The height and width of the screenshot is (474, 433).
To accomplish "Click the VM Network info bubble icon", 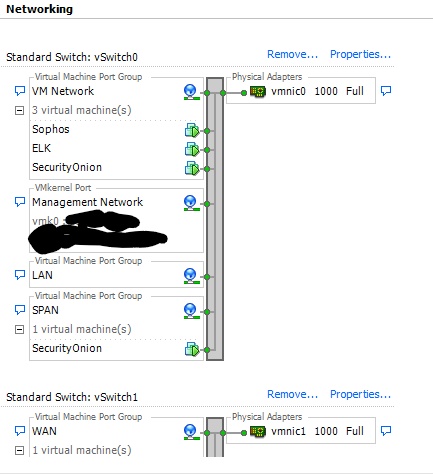I will (x=20, y=91).
